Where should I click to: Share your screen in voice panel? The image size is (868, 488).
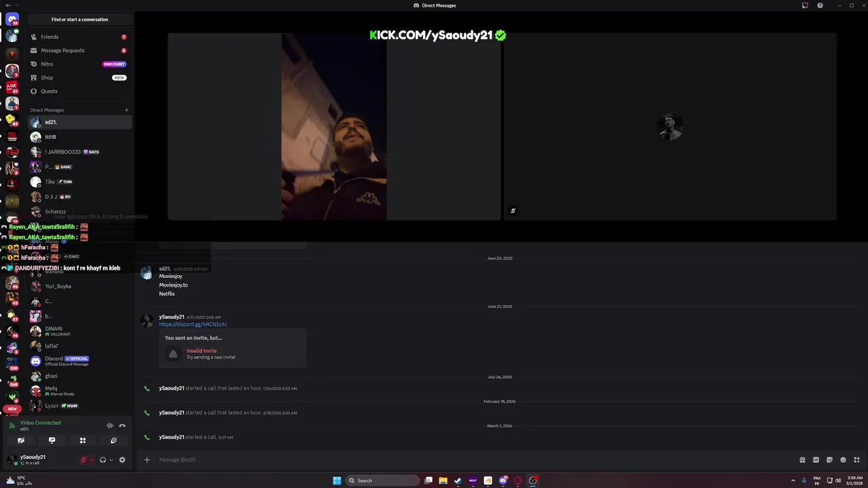click(52, 441)
